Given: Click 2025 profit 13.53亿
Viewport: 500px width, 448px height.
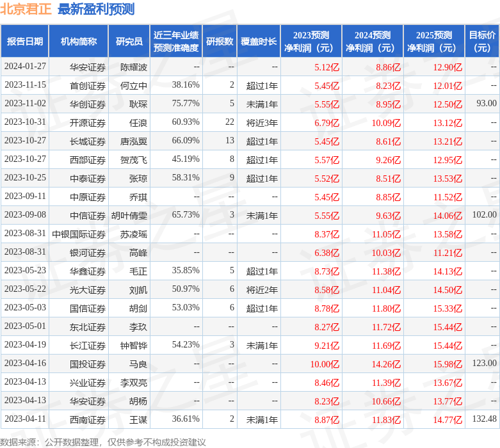Looking at the screenshot, I should (448, 179).
